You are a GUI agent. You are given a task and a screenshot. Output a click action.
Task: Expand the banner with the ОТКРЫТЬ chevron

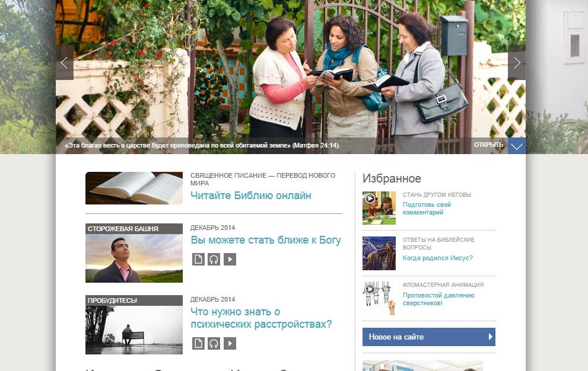point(517,146)
